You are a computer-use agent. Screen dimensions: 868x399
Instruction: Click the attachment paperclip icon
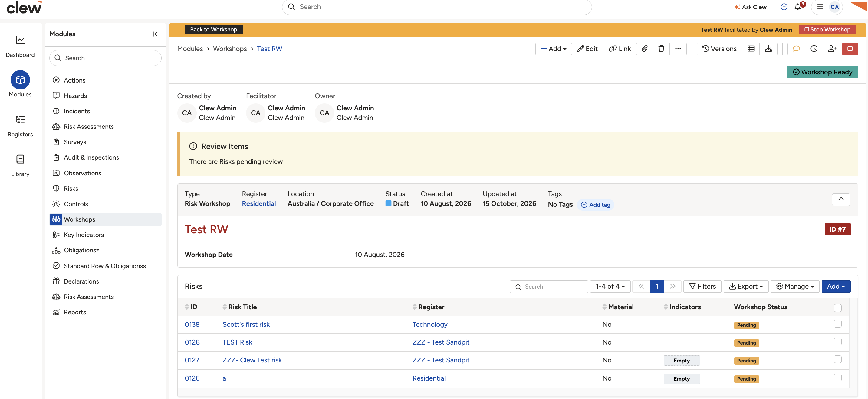click(x=644, y=49)
